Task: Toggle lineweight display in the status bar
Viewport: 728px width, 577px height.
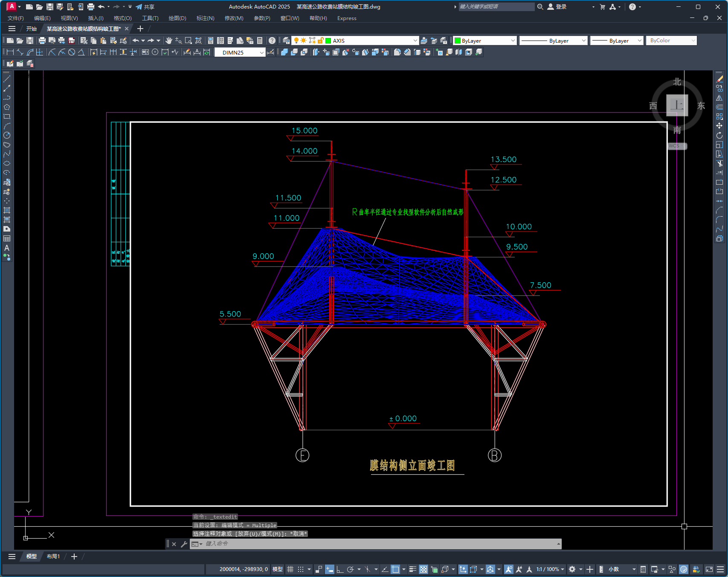Action: tap(412, 569)
